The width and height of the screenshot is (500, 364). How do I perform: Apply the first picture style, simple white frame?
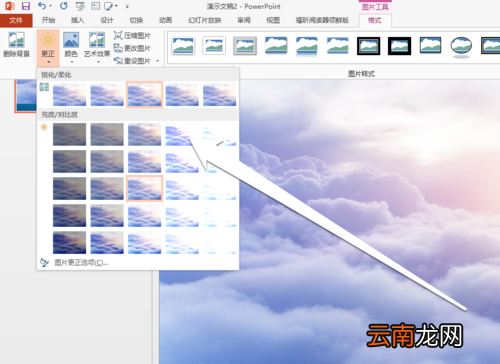183,46
